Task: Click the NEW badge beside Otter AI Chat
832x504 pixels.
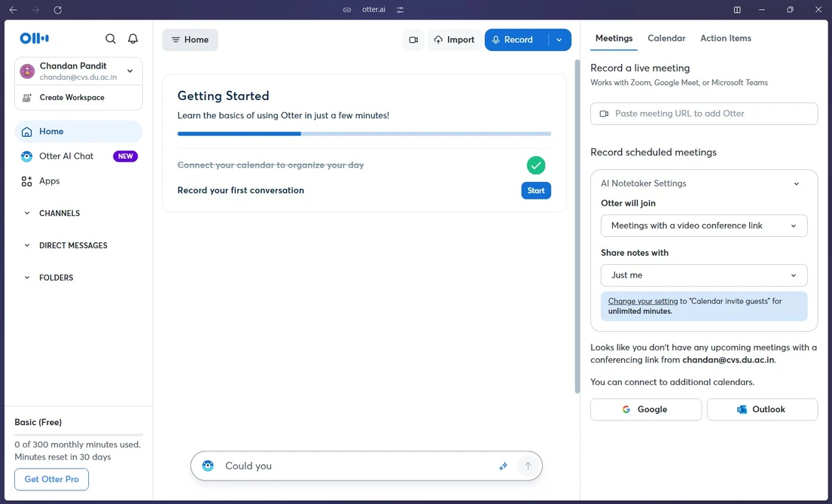Action: [125, 156]
